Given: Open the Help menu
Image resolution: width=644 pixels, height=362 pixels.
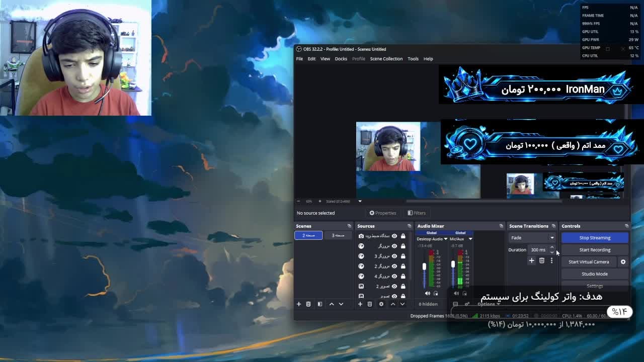Looking at the screenshot, I should (x=428, y=59).
